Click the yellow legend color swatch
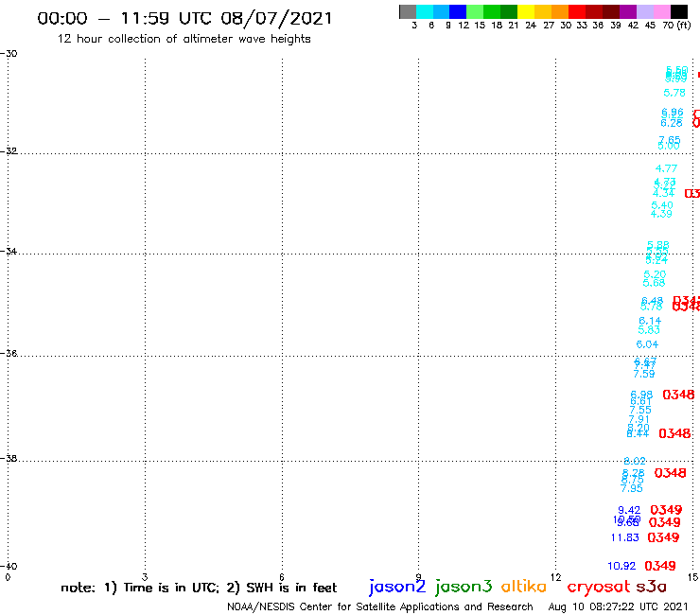This screenshot has height=615, width=700. click(x=526, y=11)
